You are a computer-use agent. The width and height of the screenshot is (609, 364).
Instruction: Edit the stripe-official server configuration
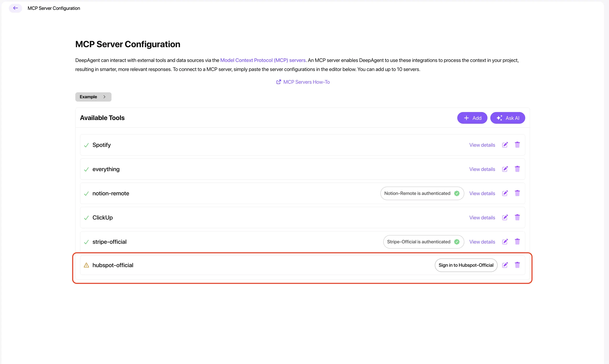(x=505, y=242)
